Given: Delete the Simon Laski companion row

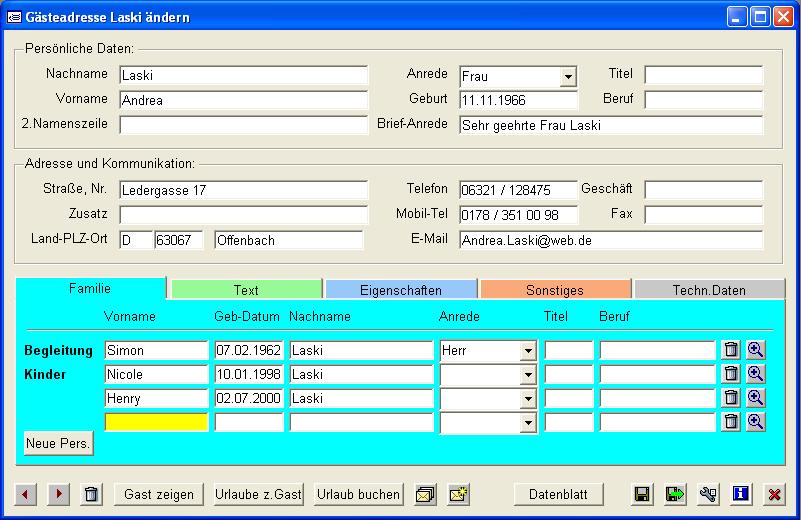Looking at the screenshot, I should (x=731, y=350).
